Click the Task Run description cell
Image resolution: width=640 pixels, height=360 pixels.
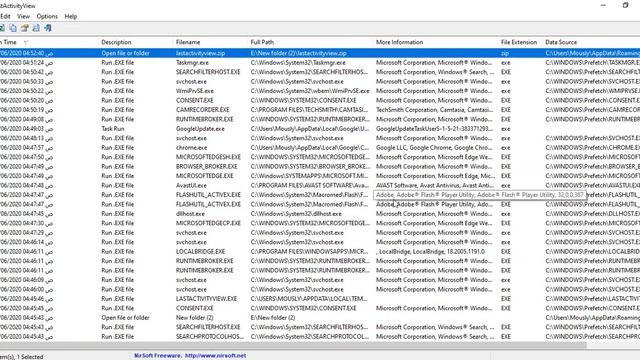coord(113,129)
